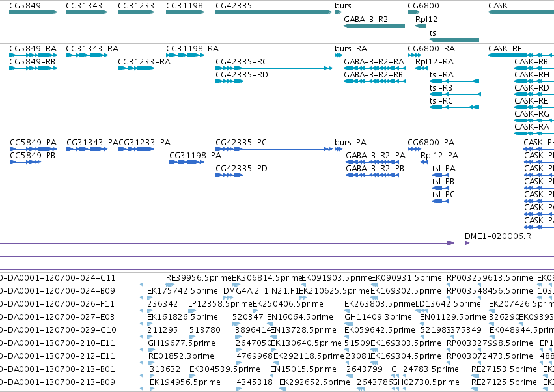Viewport: 554px width, 392px height.
Task: Select EST GH11409.3prime
Action: 378,317
